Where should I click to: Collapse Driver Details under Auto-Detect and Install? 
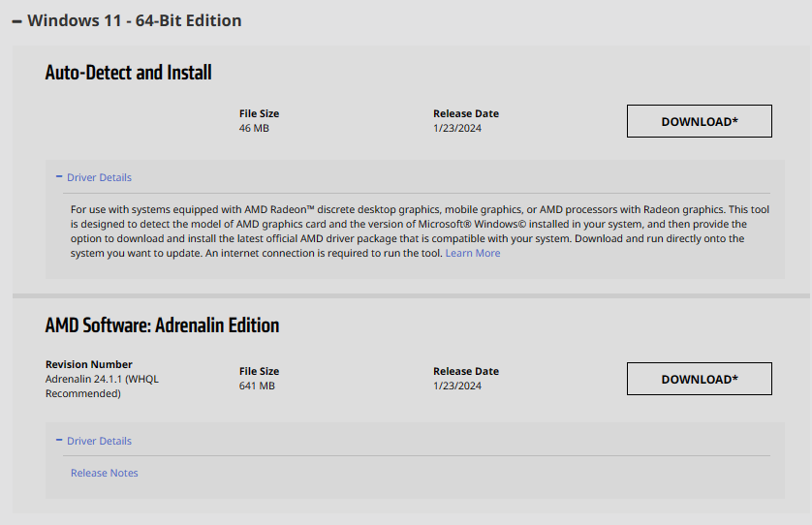click(94, 177)
